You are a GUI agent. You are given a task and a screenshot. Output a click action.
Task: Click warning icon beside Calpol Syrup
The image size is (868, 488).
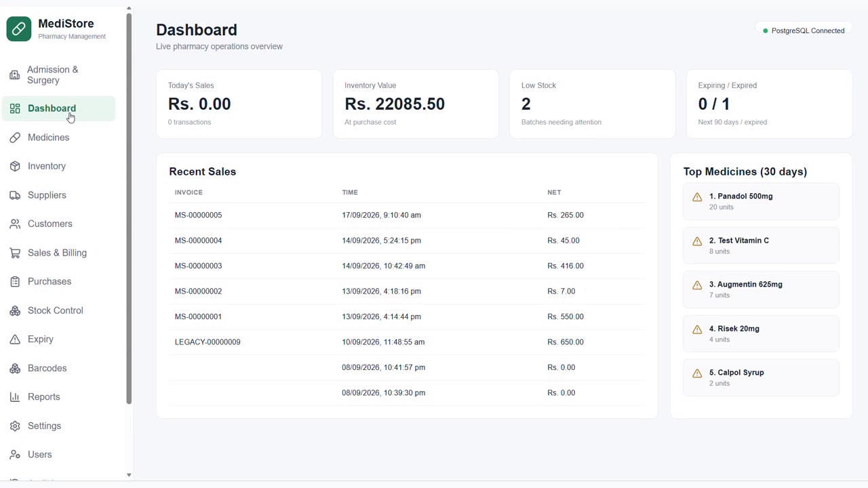[x=697, y=373]
